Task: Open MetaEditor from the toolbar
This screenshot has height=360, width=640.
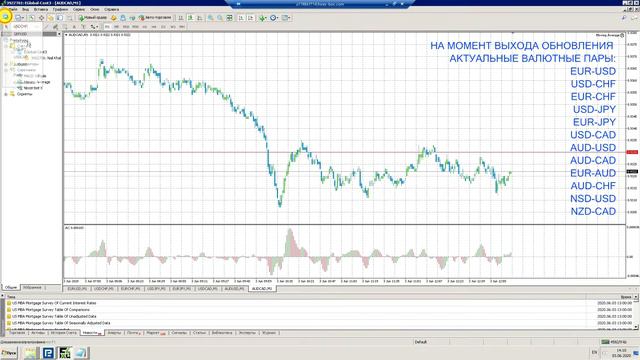Action: (114, 18)
